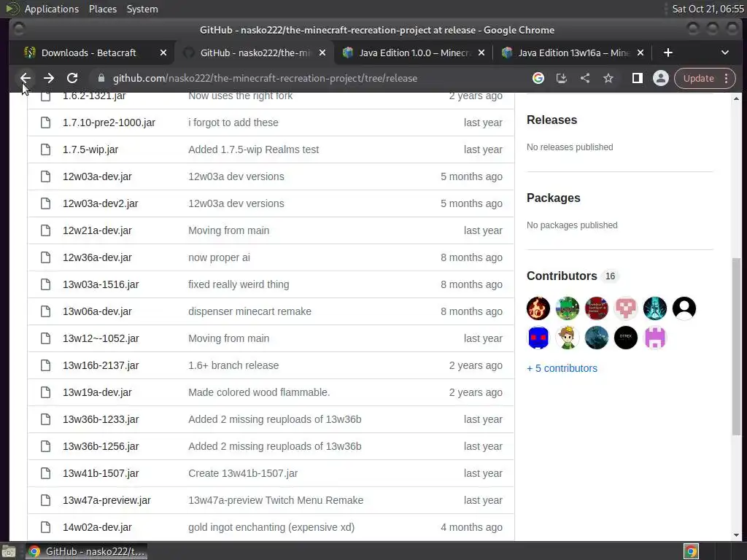
Task: Click the install app icon
Action: pos(562,78)
